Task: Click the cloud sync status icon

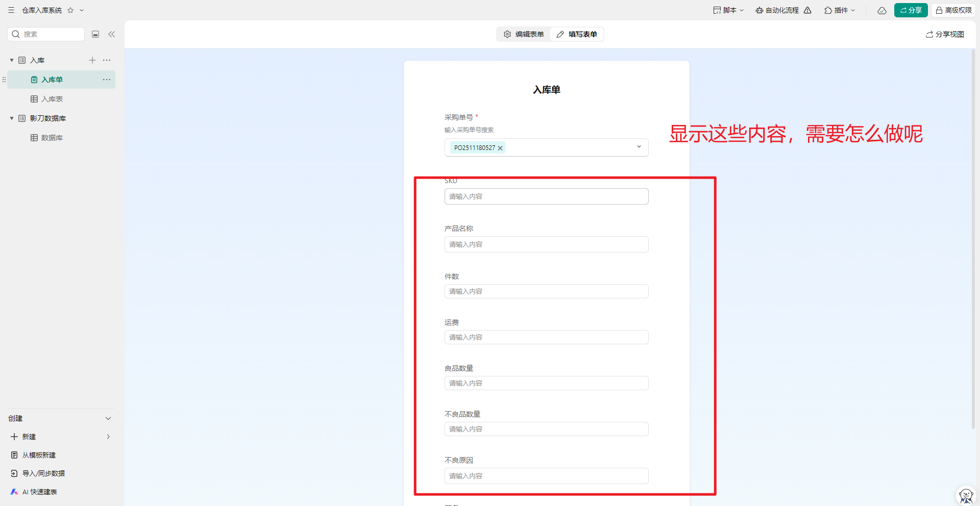Action: 882,10
